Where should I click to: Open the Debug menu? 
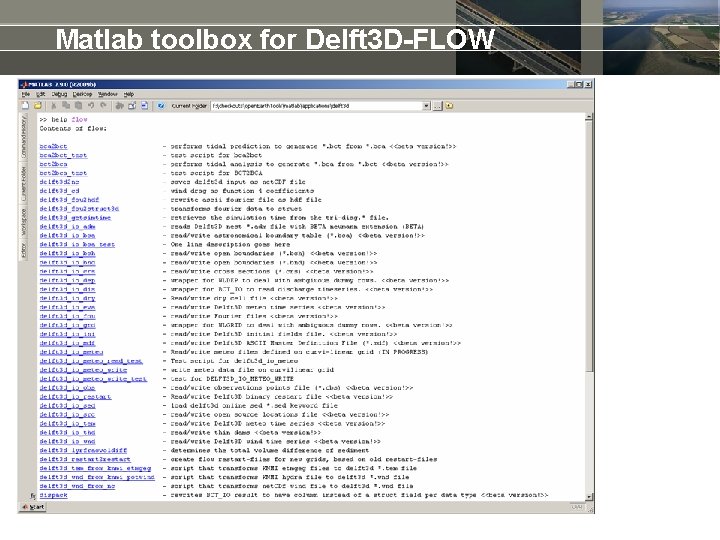tap(59, 94)
